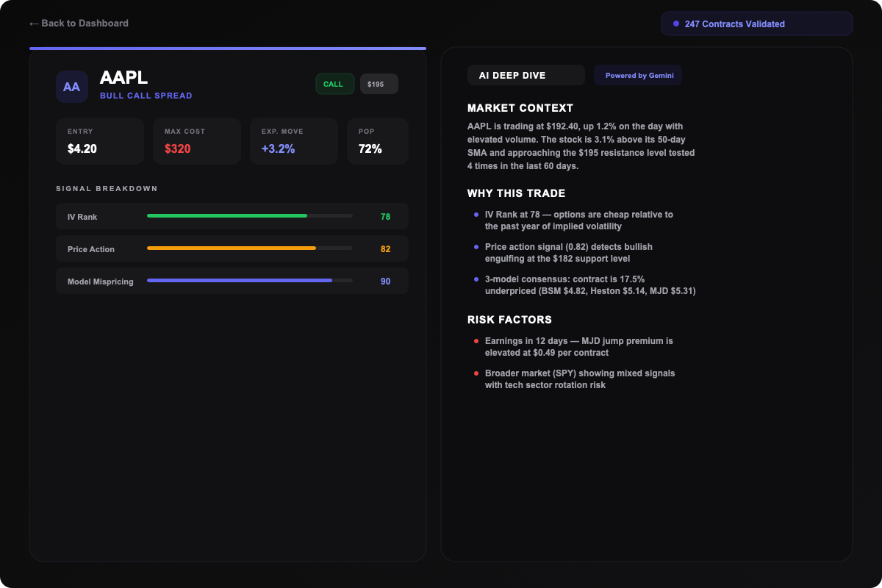Click the Price Action progress bar
Viewport: 882px width, 588px height.
pyautogui.click(x=249, y=248)
